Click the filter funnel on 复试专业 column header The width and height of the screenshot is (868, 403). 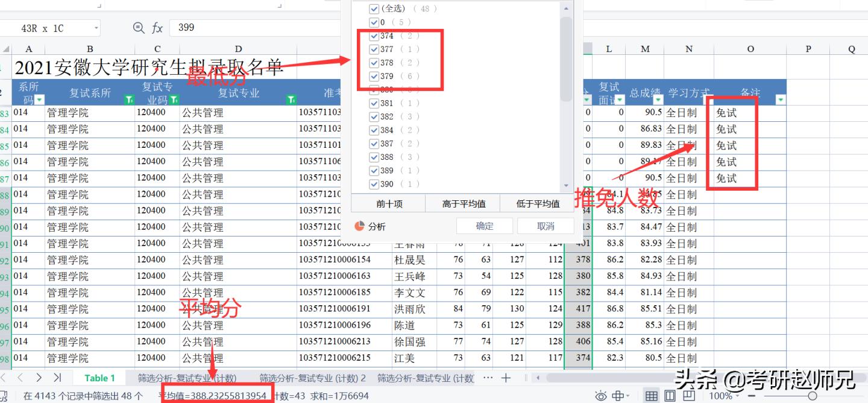291,99
